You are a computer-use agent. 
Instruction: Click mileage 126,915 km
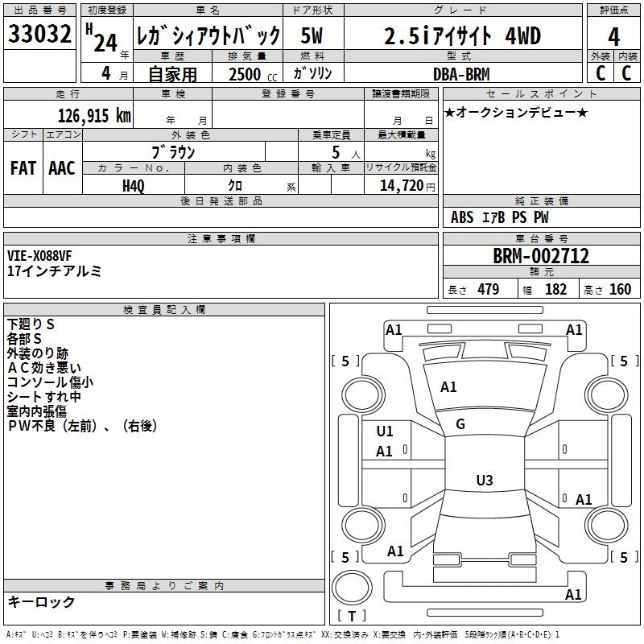(94, 116)
